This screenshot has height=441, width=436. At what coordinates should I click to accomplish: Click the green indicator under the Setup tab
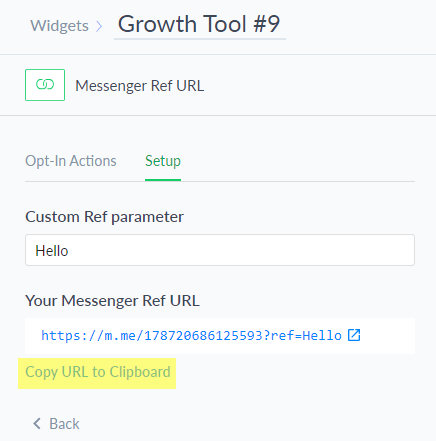pos(163,180)
